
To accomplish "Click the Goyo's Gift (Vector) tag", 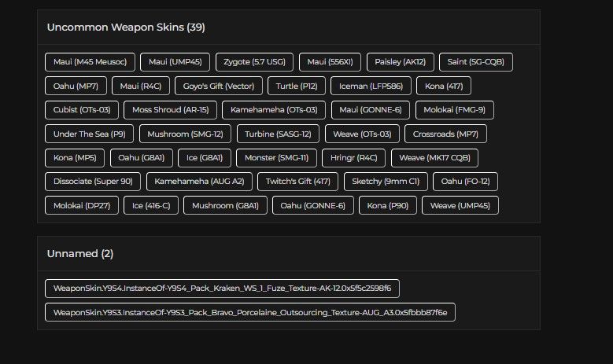I will click(219, 86).
